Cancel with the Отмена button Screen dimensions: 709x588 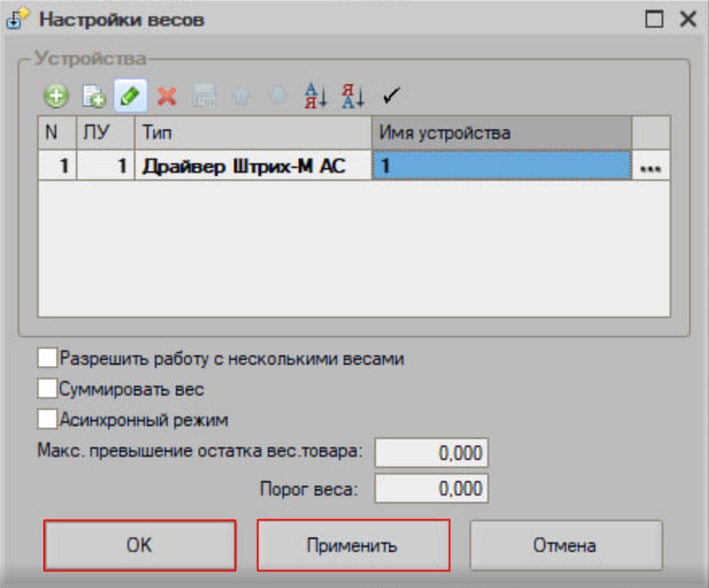(566, 545)
